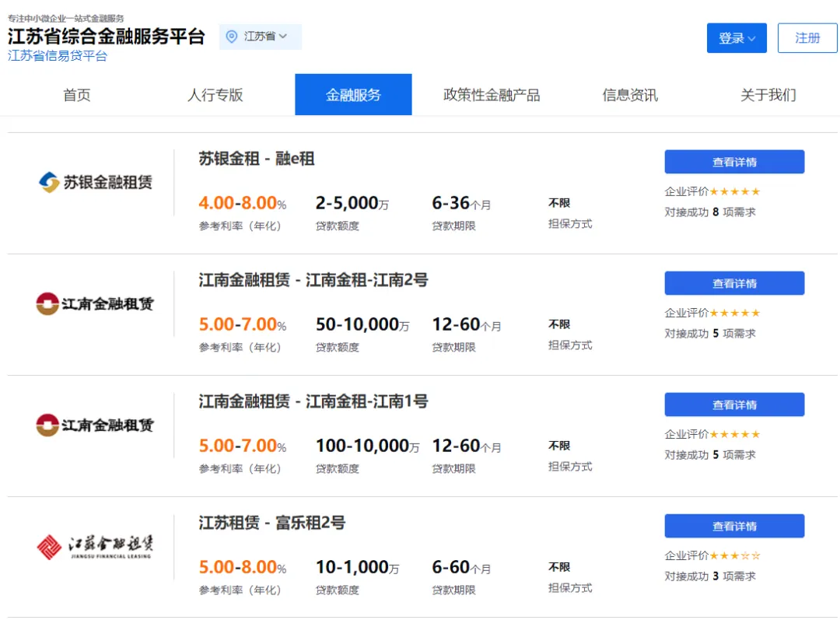Click the star rating of 江南1号
This screenshot has width=840, height=620.
pyautogui.click(x=735, y=434)
